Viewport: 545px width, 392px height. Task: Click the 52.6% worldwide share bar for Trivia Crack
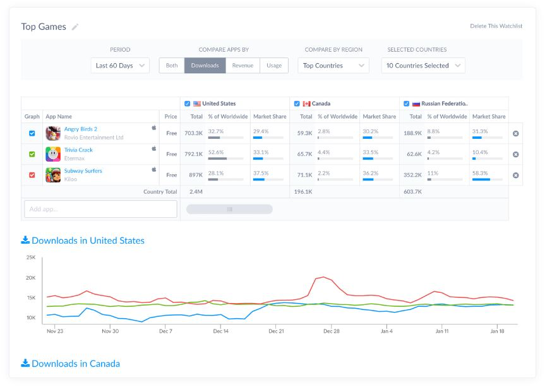pyautogui.click(x=225, y=158)
